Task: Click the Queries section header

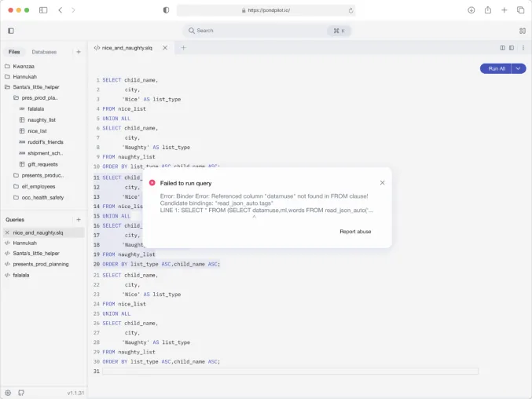Action: pos(15,220)
